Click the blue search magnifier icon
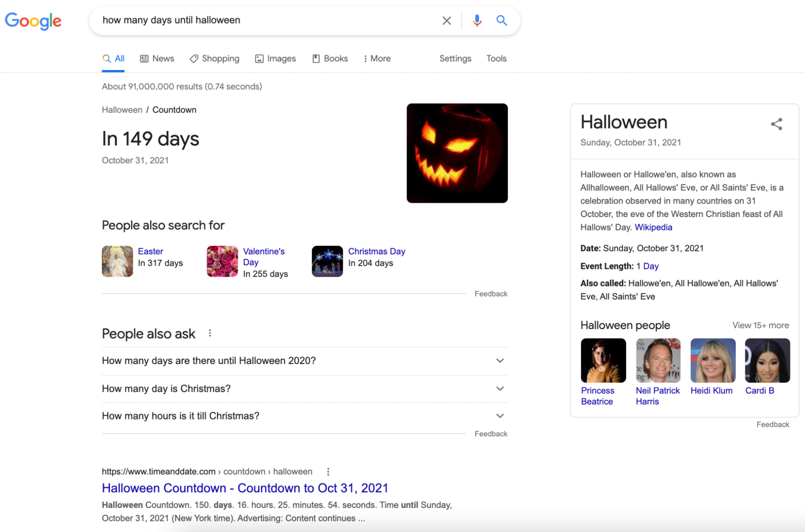805x532 pixels. pyautogui.click(x=501, y=21)
